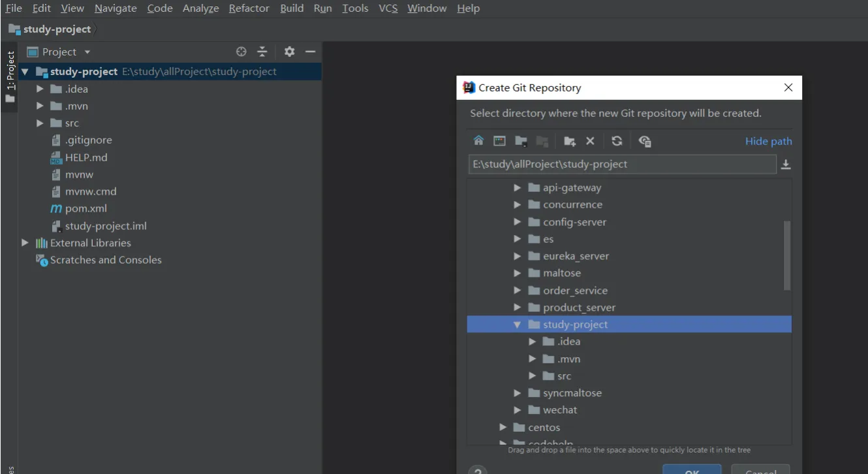
Task: Click dialog tree vertical scrollbar
Action: pos(787,255)
